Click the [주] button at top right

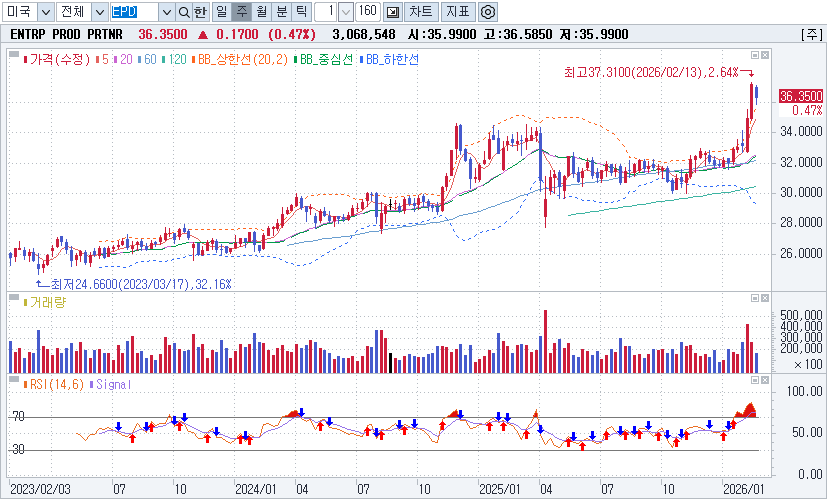coord(810,34)
